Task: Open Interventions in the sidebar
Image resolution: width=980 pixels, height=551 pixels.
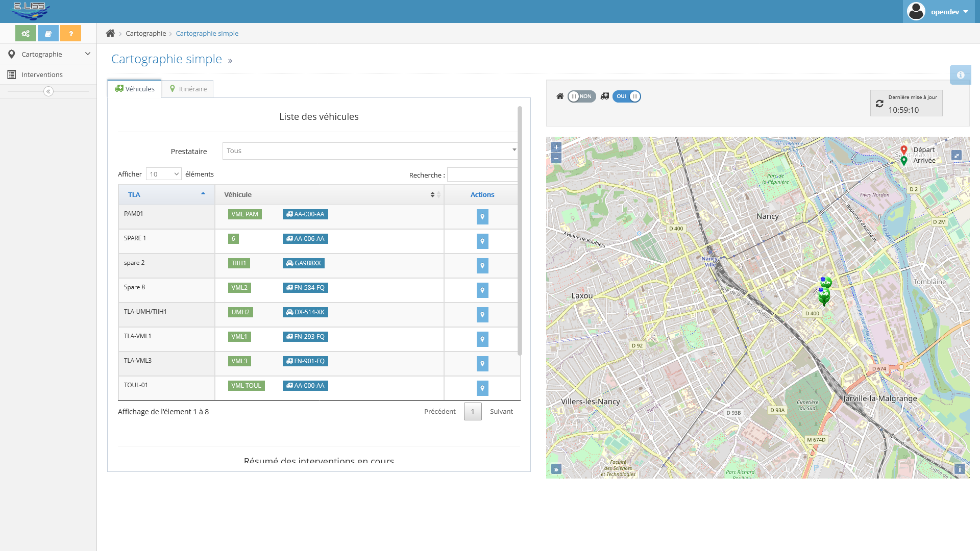Action: pos(42,74)
